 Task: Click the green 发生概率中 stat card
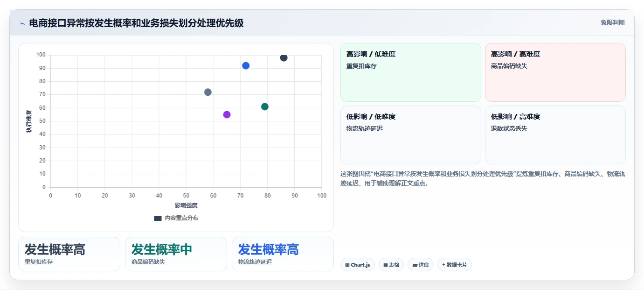[x=176, y=254]
